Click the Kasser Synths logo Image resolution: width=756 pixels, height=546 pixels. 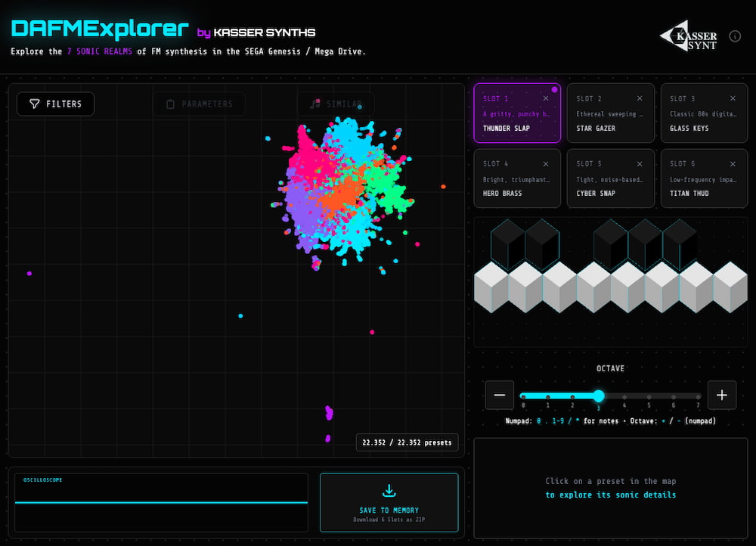[686, 34]
